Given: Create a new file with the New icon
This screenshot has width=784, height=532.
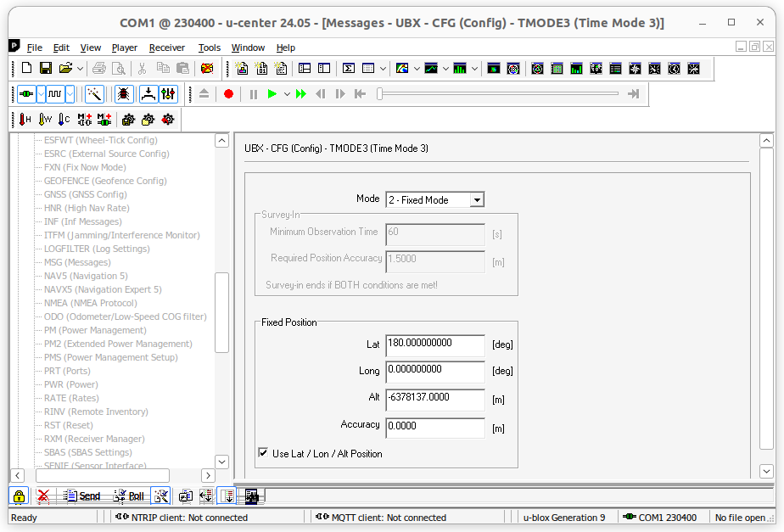Looking at the screenshot, I should 26,68.
